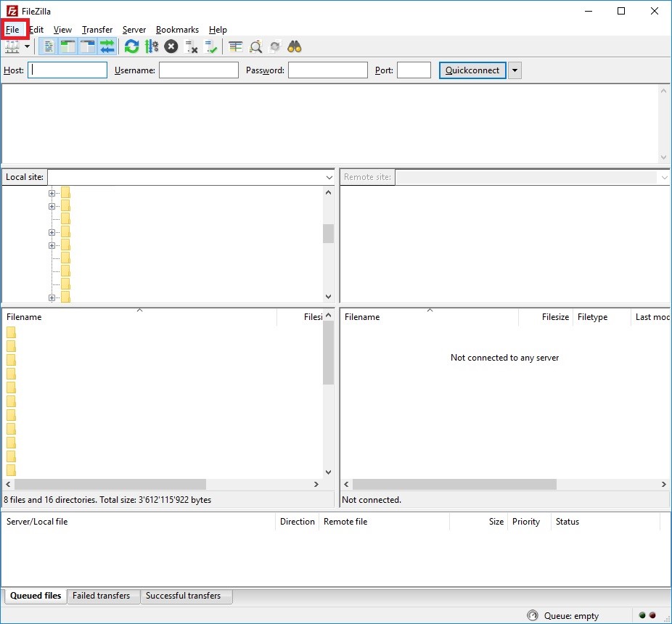
Task: Click the Server/Local file queue column header
Action: click(x=139, y=522)
